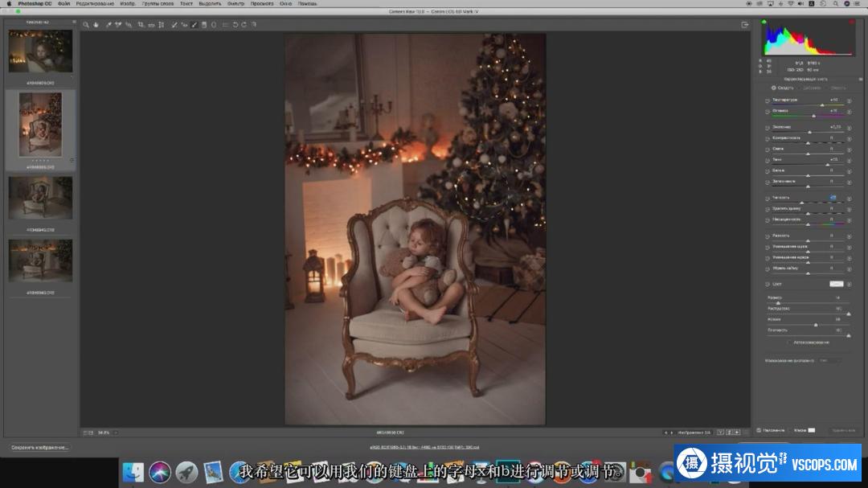Select third filmstrip thumbnail
Screen dimensions: 868x488
coord(40,198)
